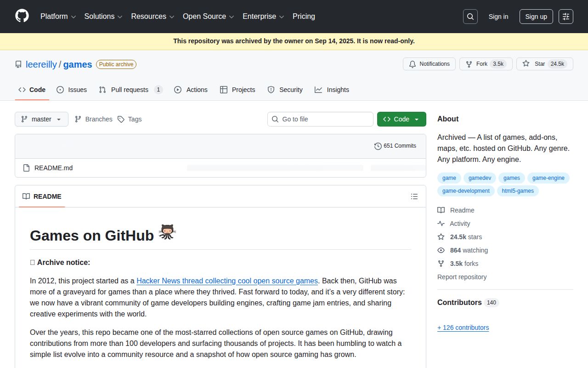Focus the Go to file search field
Image resolution: width=588 pixels, height=368 pixels.
[320, 119]
